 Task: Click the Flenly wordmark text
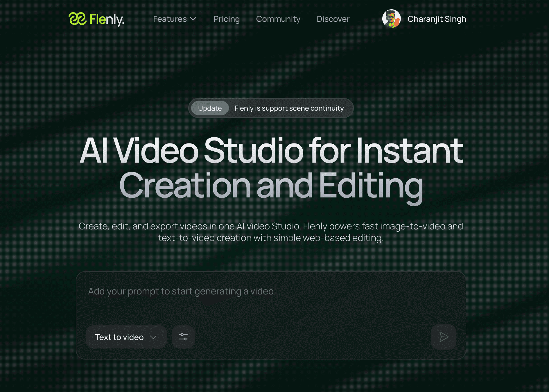pyautogui.click(x=107, y=19)
